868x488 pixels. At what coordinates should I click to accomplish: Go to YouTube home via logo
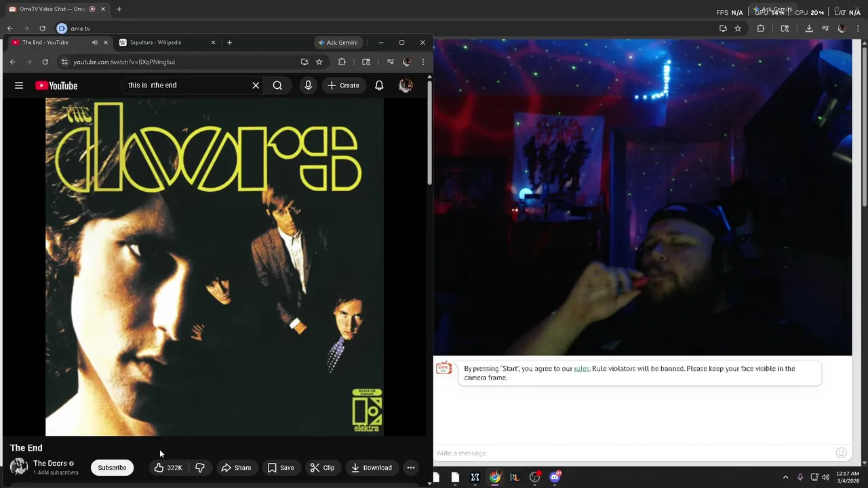point(56,85)
